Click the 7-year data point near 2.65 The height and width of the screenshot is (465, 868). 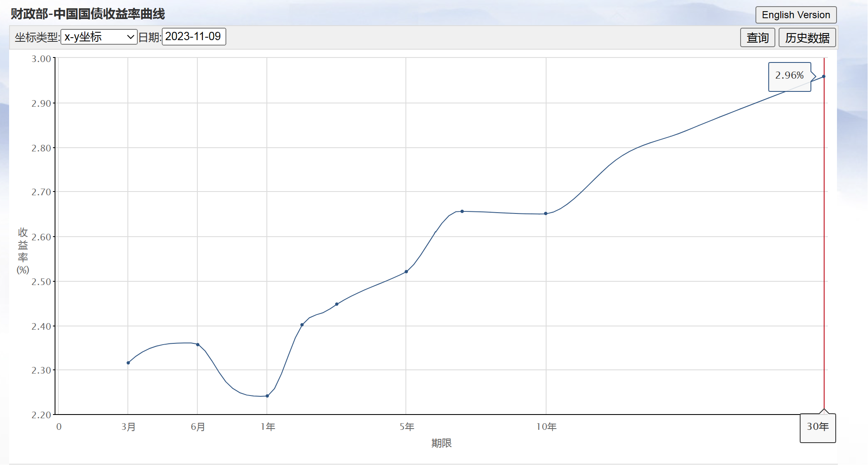point(462,211)
